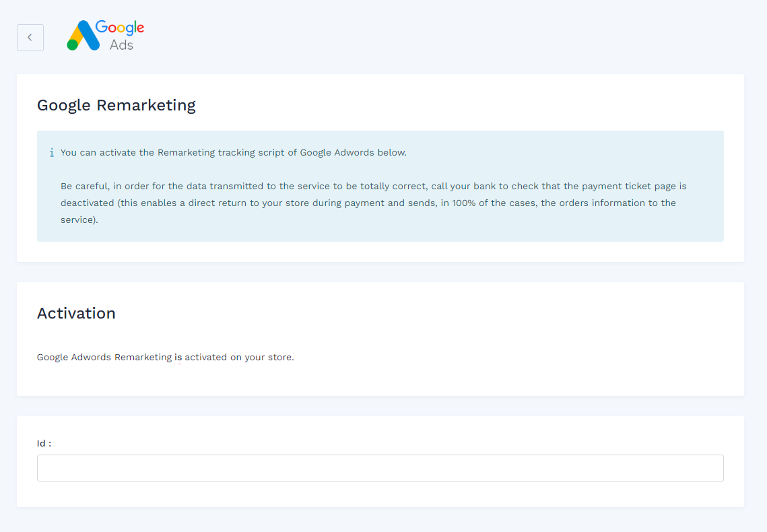Click the "Be careful" warning paragraph
Screen dimensions: 767x532
click(374, 203)
